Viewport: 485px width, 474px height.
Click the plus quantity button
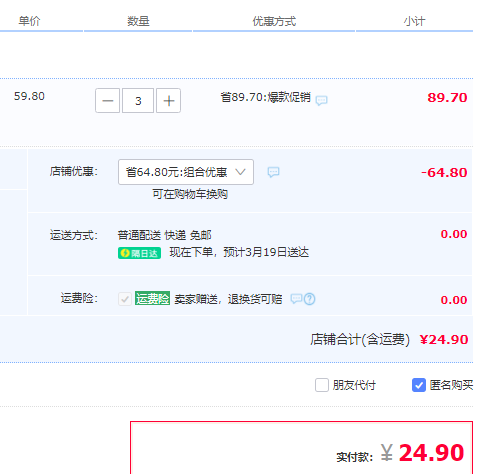(x=168, y=101)
